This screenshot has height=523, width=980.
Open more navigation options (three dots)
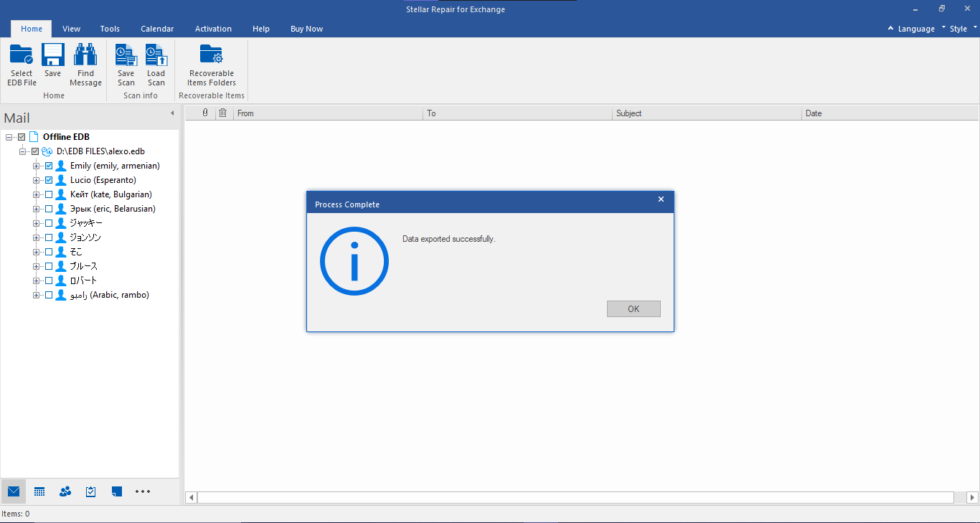click(143, 491)
